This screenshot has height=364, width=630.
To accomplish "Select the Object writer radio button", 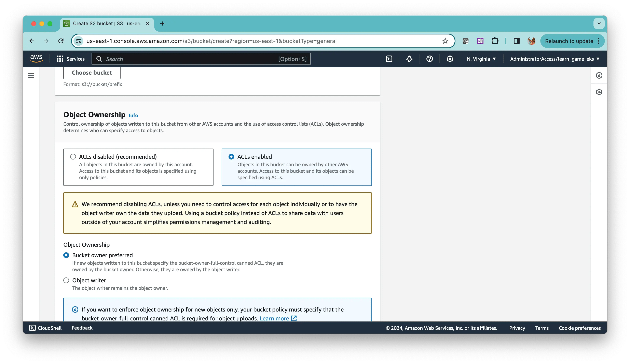I will [x=66, y=280].
